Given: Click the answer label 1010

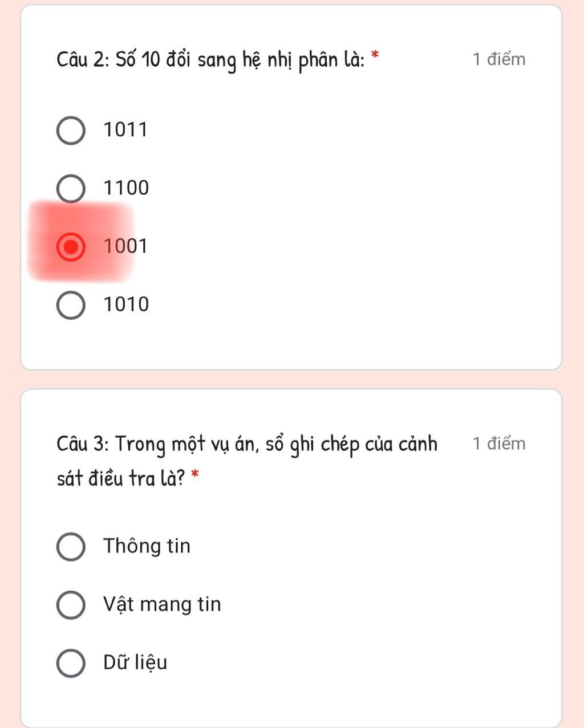Looking at the screenshot, I should tap(126, 304).
